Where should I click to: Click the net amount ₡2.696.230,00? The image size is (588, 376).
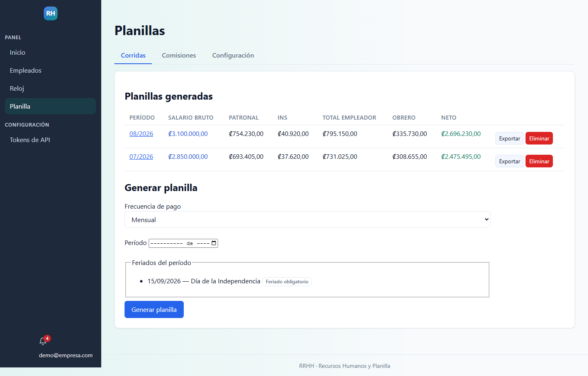click(x=461, y=134)
